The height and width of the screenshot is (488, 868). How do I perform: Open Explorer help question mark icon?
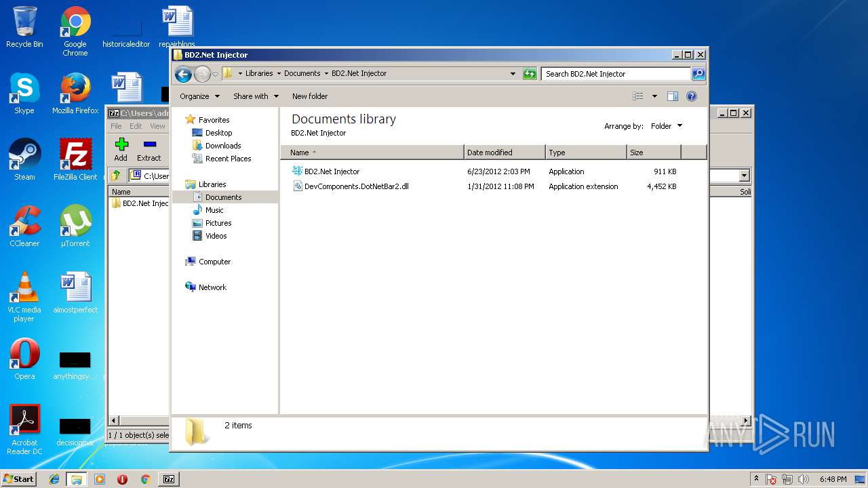692,96
